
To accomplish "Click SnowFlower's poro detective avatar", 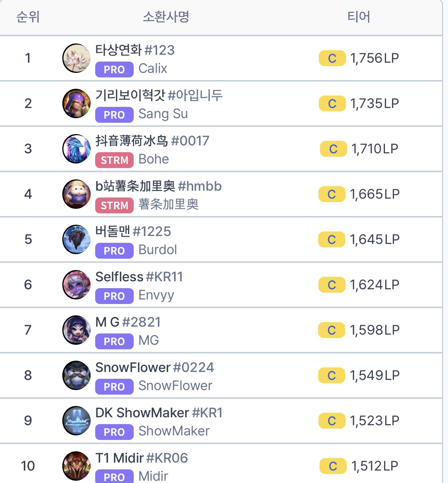I will (x=76, y=375).
